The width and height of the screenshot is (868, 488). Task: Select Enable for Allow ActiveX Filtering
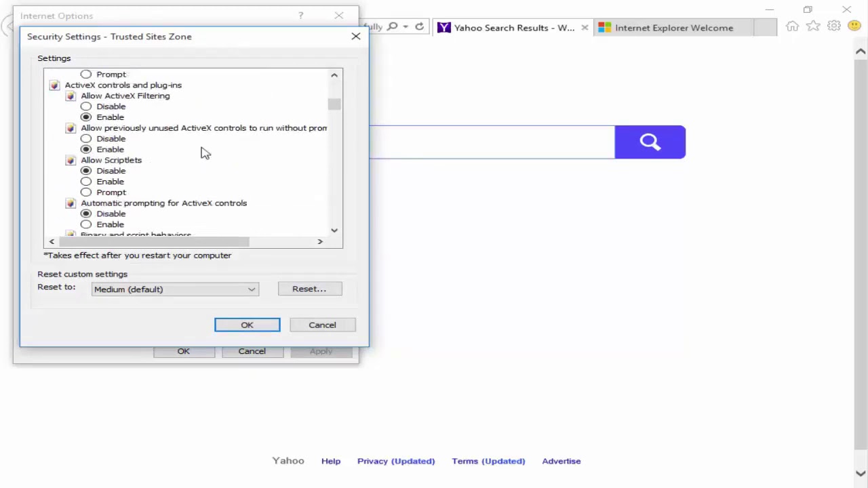[x=86, y=117]
